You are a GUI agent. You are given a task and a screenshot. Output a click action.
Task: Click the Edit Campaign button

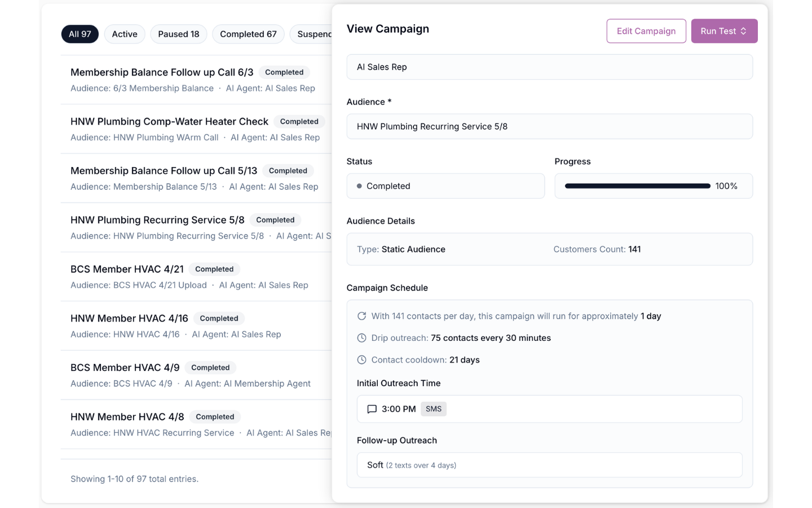pos(646,31)
